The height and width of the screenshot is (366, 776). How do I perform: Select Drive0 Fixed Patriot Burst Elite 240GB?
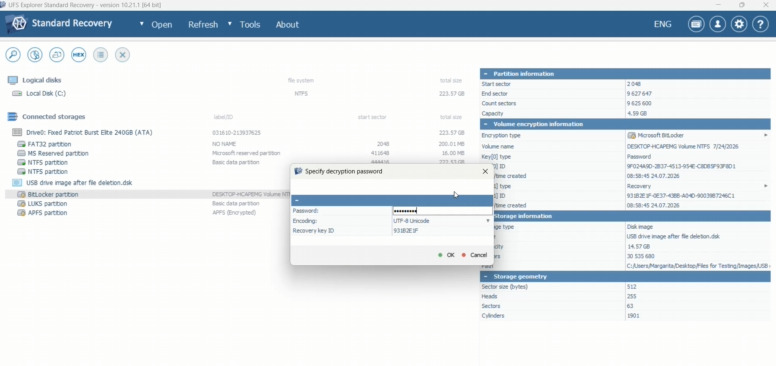click(x=89, y=133)
